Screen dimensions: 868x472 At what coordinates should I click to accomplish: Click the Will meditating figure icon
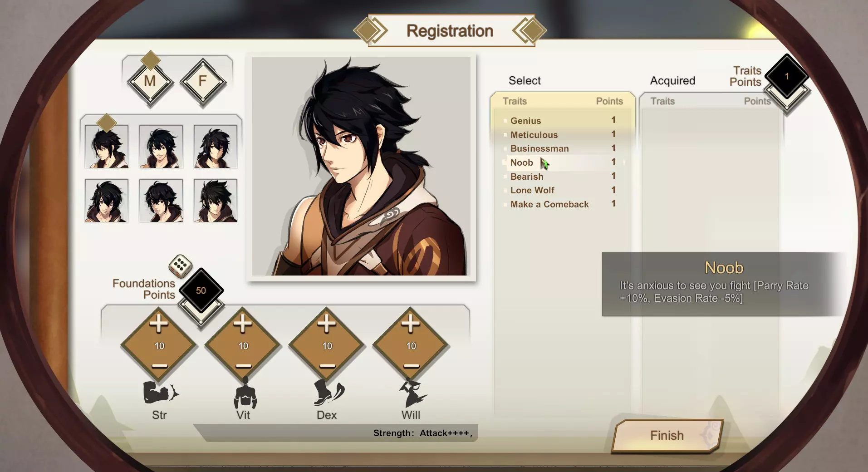coord(412,393)
